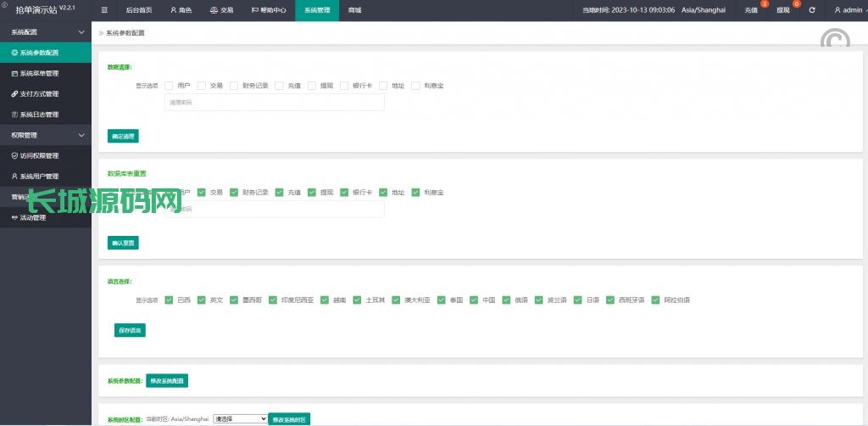
Task: Uncheck 银行卡 under 数据库表重置
Action: point(344,193)
